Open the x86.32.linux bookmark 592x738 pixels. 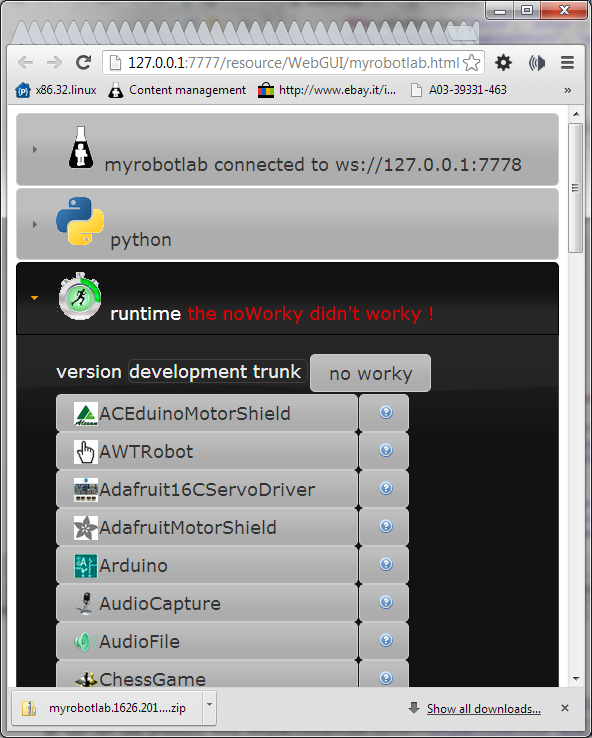[56, 90]
